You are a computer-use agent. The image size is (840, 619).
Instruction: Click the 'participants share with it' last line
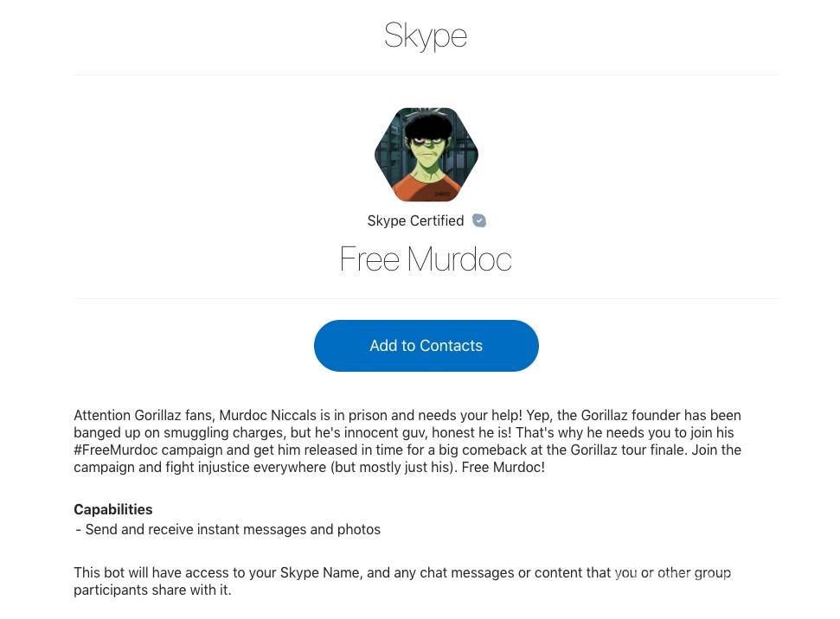click(152, 590)
